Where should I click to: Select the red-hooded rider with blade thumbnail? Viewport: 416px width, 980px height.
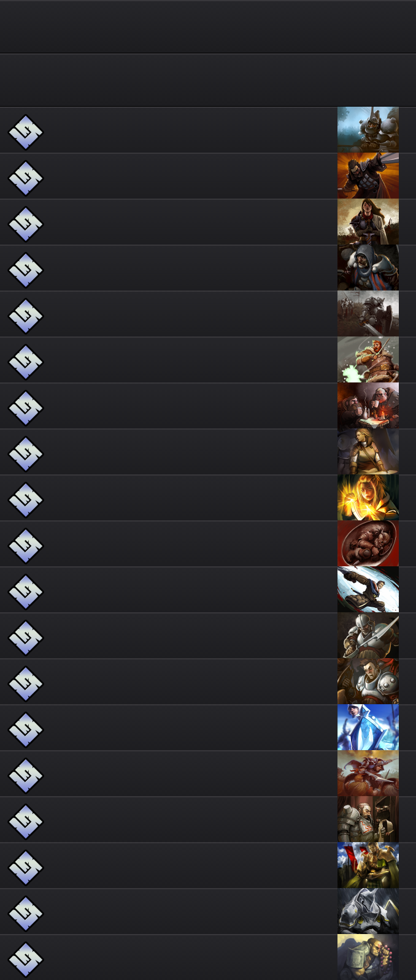click(368, 773)
